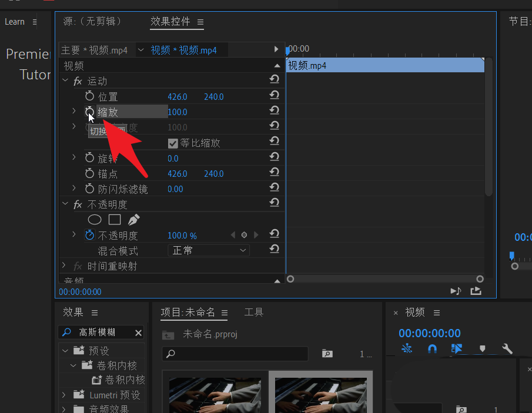This screenshot has width=532, height=413.
Task: Switch to the 源:(无剪辑) tab
Action: point(92,22)
